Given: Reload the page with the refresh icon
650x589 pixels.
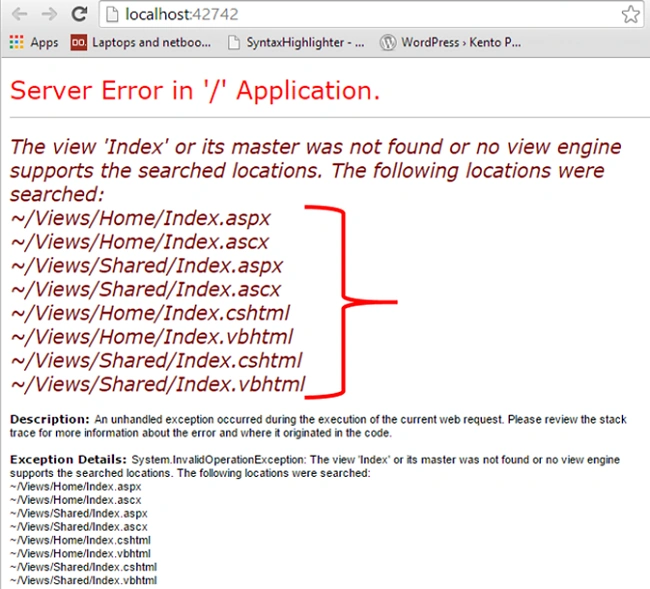Looking at the screenshot, I should (x=79, y=15).
